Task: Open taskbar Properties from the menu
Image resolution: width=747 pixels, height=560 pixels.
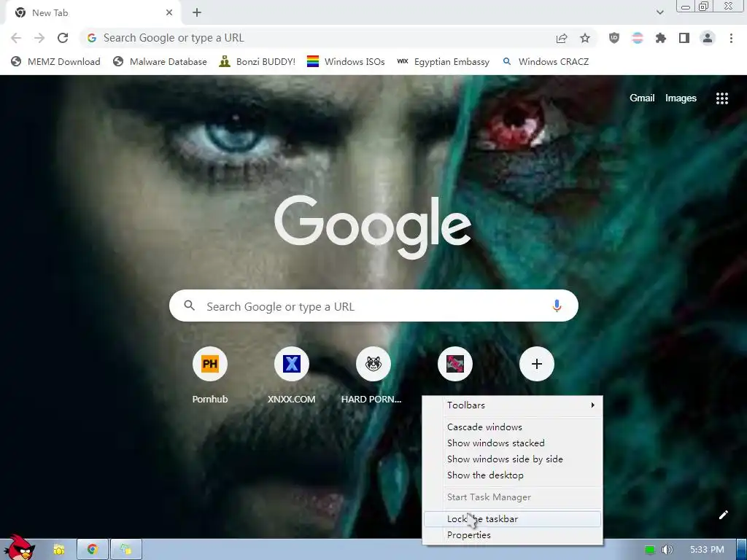Action: point(513,535)
